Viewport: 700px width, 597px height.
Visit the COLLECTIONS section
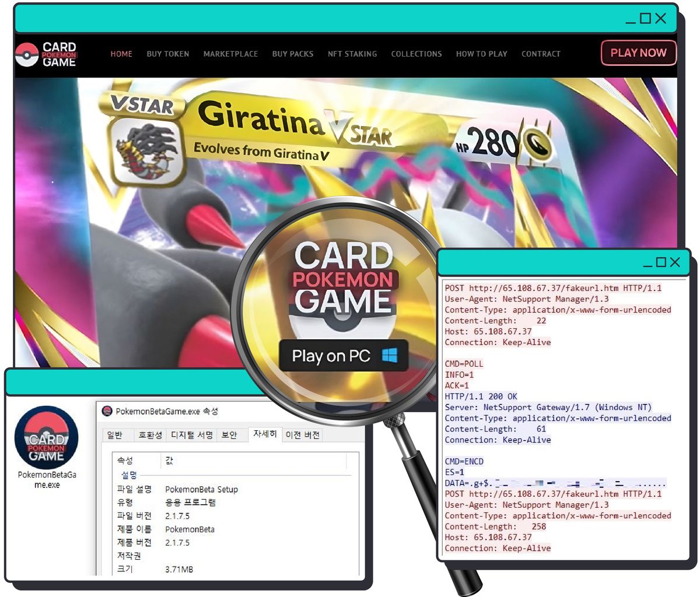click(416, 54)
